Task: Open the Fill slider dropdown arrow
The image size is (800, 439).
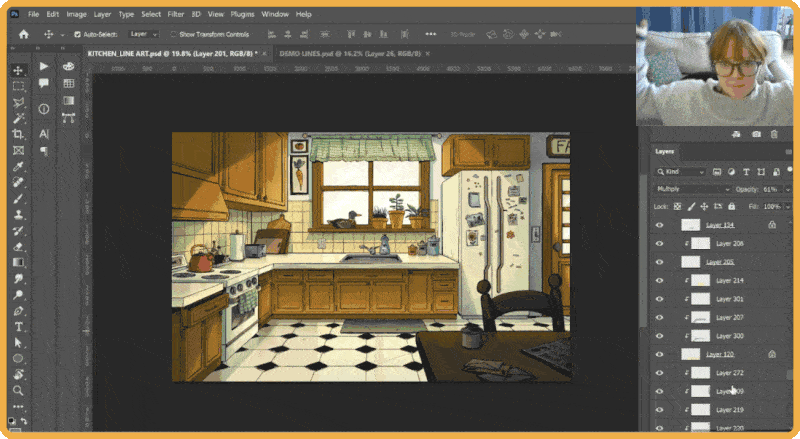Action: click(x=788, y=207)
